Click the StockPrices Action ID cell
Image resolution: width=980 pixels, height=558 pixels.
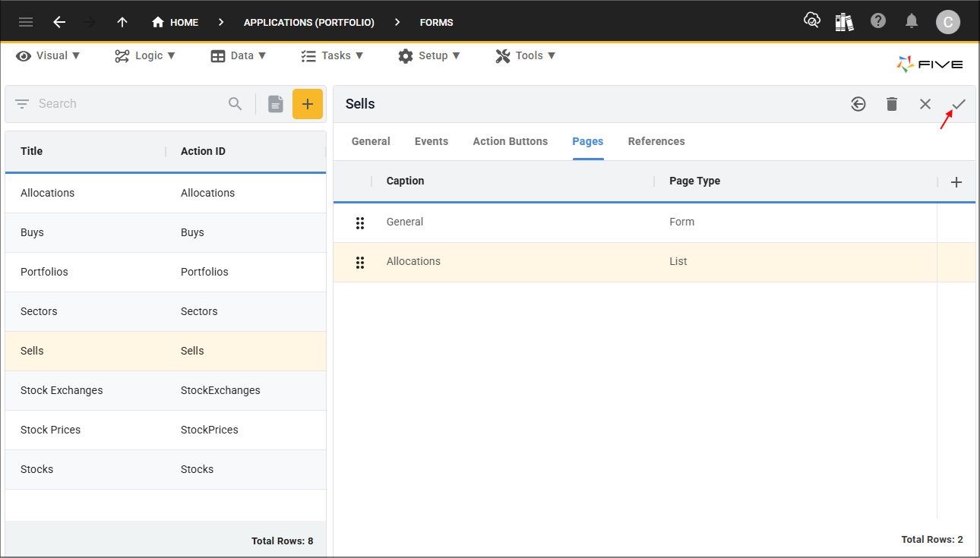[210, 430]
